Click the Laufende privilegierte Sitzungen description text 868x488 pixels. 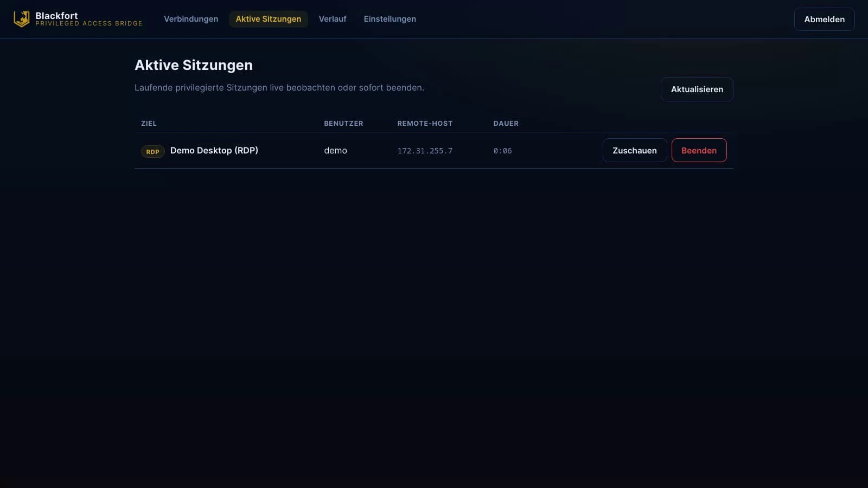279,87
